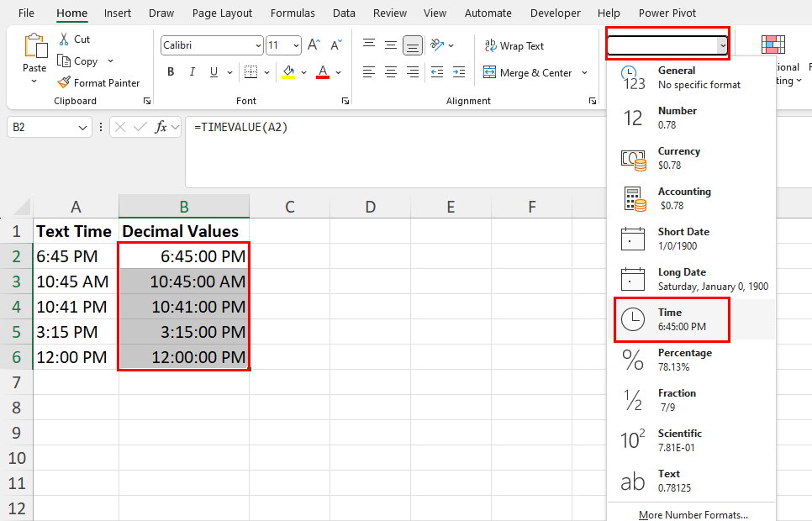The height and width of the screenshot is (521, 812).
Task: Switch to the Power Pivot tab
Action: click(x=667, y=13)
